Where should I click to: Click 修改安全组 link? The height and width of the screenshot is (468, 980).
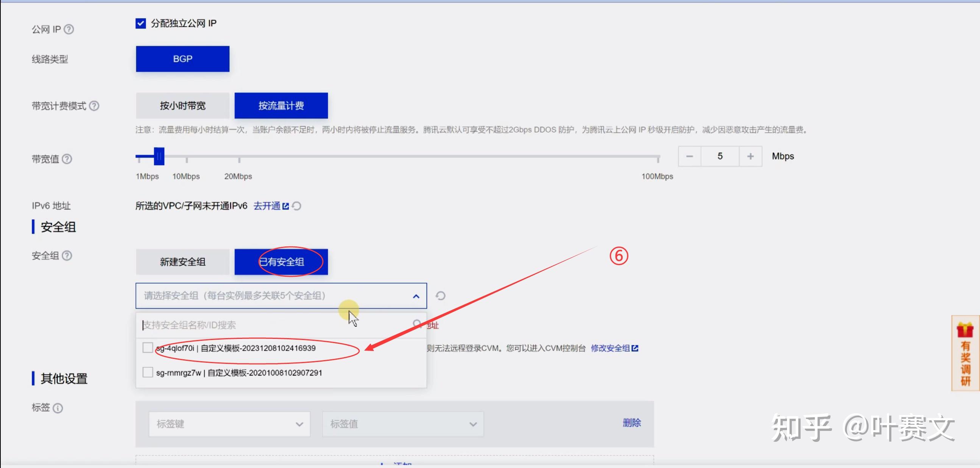pyautogui.click(x=610, y=348)
